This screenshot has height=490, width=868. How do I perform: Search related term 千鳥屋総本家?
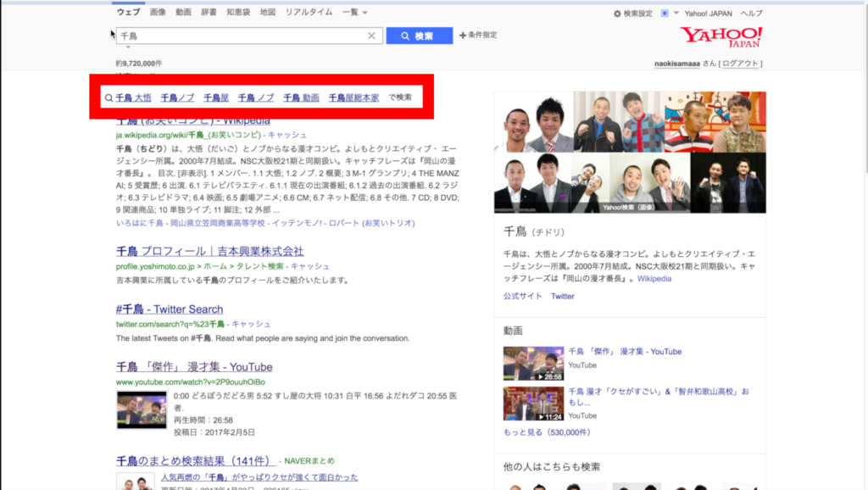[353, 97]
